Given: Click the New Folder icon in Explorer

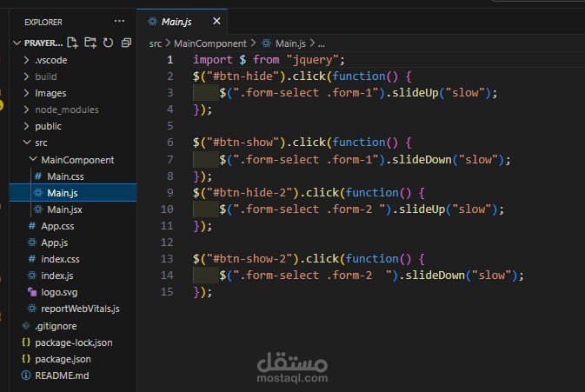Looking at the screenshot, I should click(90, 43).
